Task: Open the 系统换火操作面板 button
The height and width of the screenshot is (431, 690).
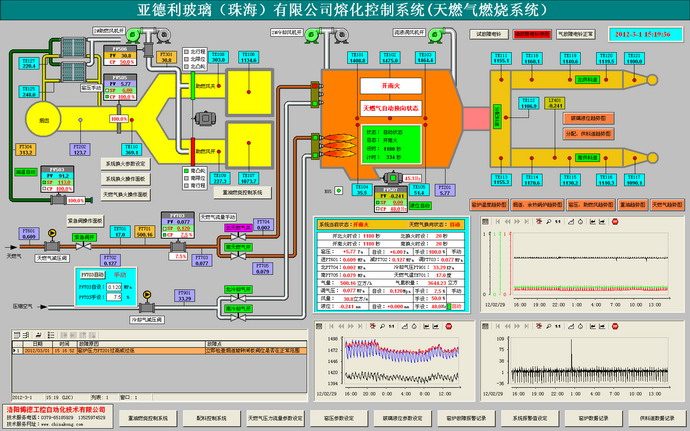Action: coord(125,179)
